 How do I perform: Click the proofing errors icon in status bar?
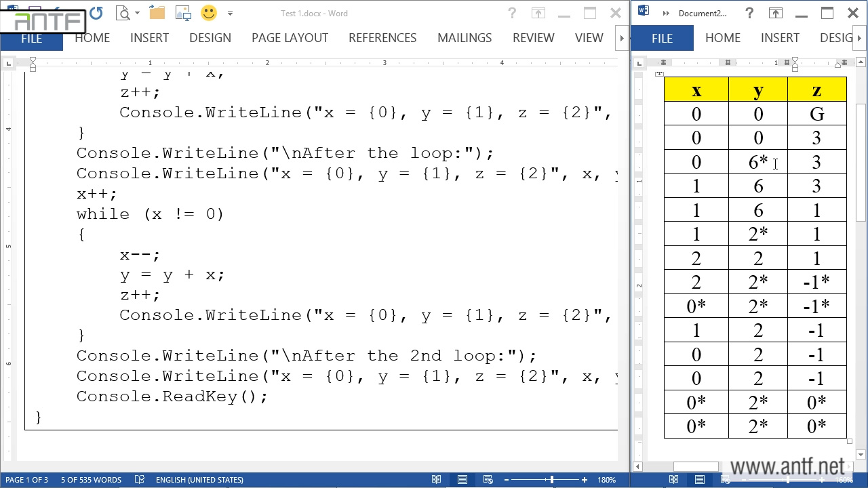tap(139, 480)
